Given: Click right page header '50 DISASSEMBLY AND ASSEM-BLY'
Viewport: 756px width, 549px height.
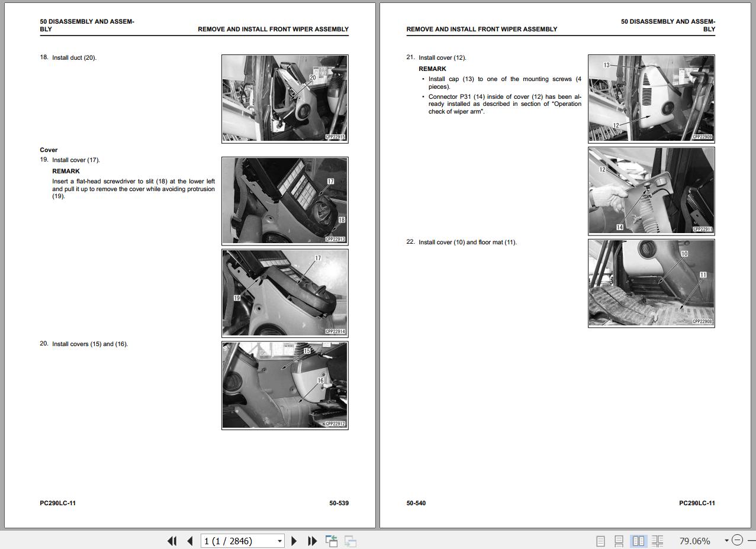Looking at the screenshot, I should tap(668, 25).
